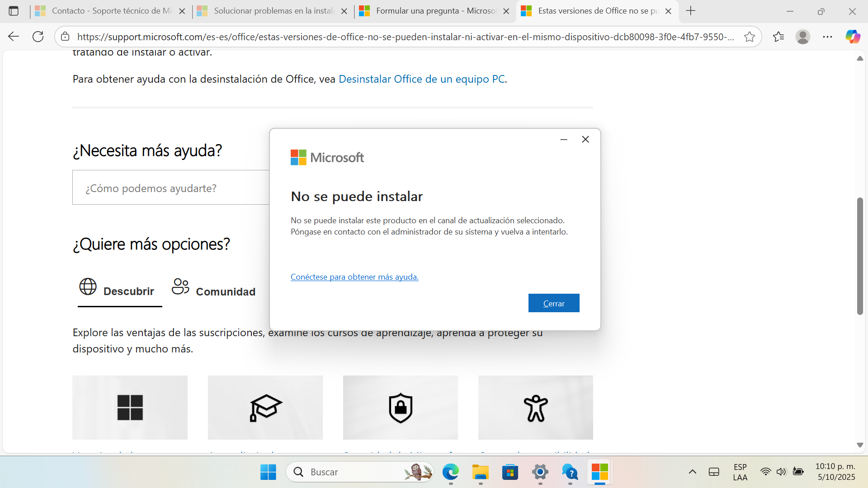Open the favorites list icon
This screenshot has height=488, width=868.
778,37
